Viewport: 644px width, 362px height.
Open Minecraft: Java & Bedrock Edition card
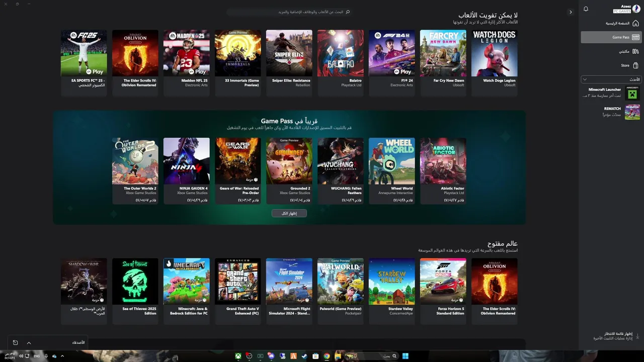[187, 291]
